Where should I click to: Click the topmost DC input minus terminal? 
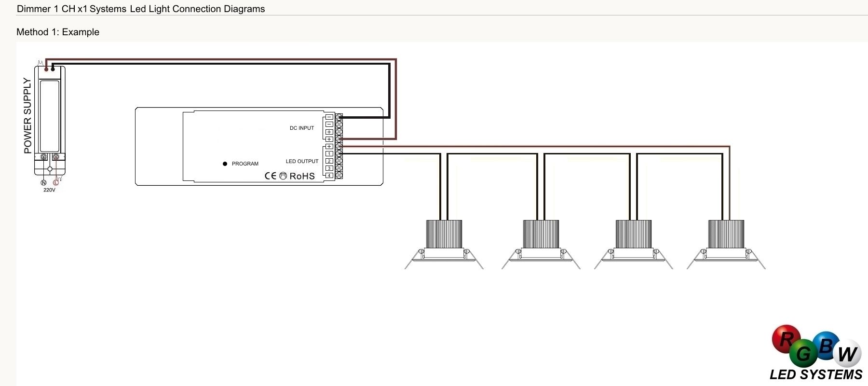coord(329,117)
